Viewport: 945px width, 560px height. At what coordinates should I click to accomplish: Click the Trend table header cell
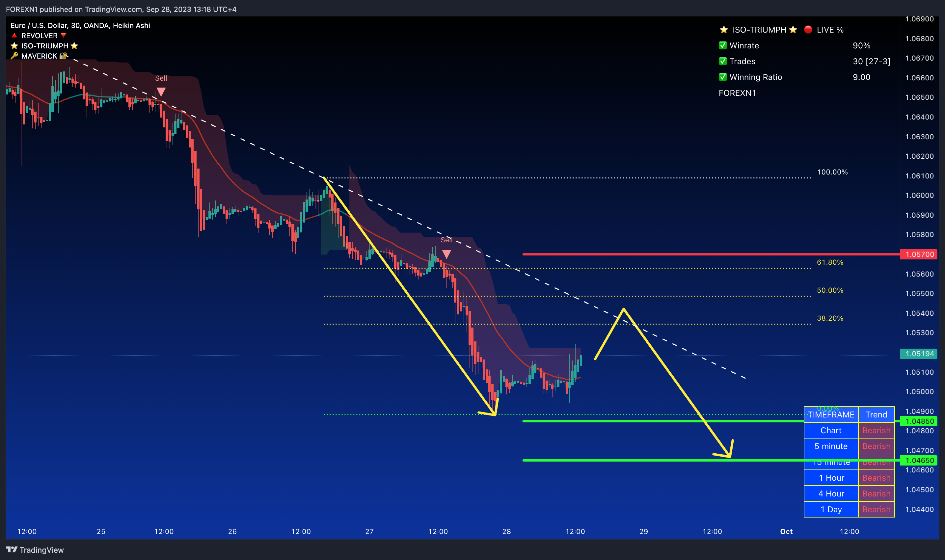(876, 415)
